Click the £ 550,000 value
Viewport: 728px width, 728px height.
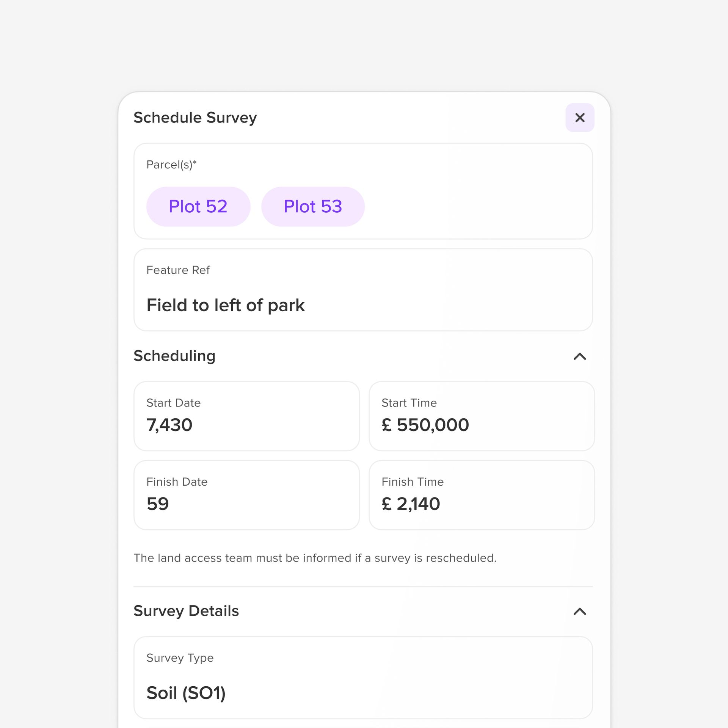point(425,425)
